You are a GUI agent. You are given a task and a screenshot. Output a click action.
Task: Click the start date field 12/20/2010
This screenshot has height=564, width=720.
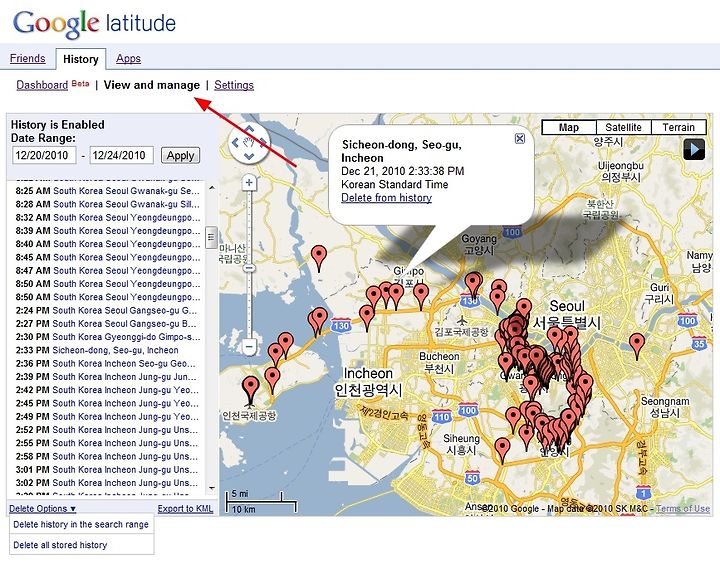pyautogui.click(x=44, y=155)
